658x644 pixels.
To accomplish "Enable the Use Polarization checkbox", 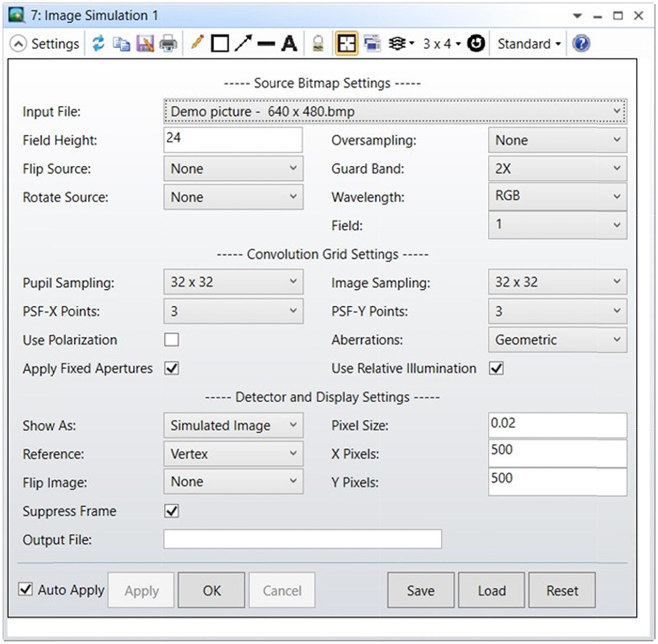I will [171, 340].
